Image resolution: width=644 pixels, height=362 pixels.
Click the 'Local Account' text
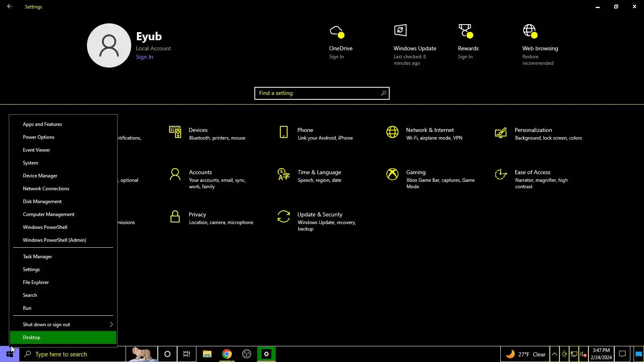click(153, 48)
